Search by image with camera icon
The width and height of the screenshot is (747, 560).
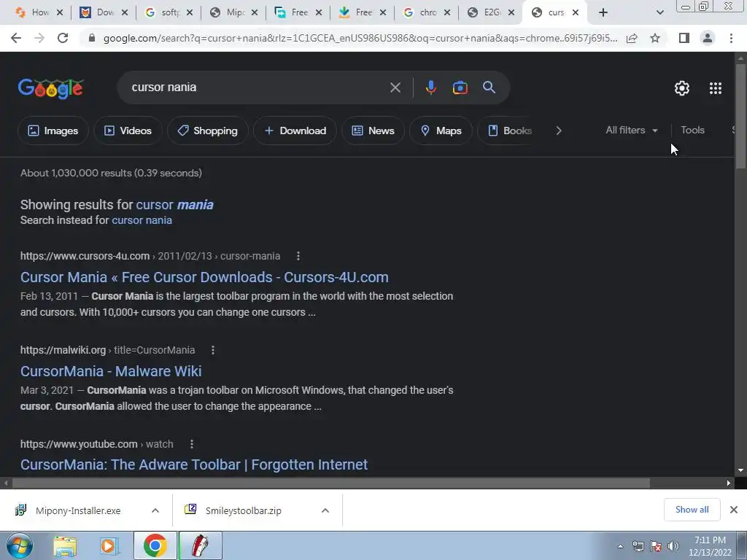tap(460, 87)
